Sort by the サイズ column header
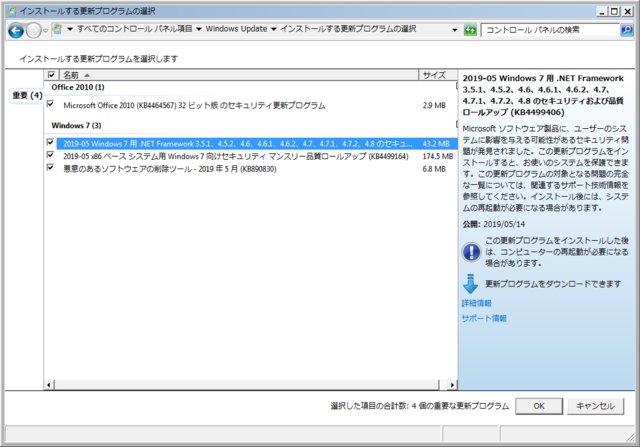This screenshot has height=447, width=640. click(438, 75)
